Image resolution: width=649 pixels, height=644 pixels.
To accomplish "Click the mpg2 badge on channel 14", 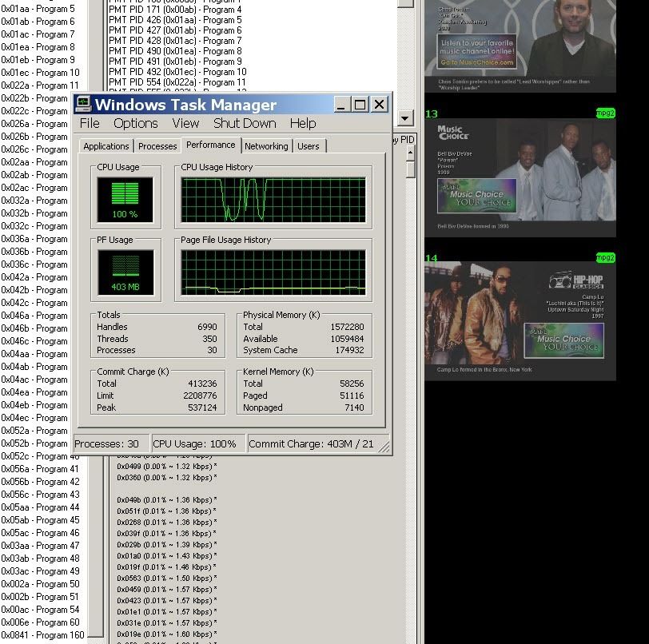I will (606, 257).
